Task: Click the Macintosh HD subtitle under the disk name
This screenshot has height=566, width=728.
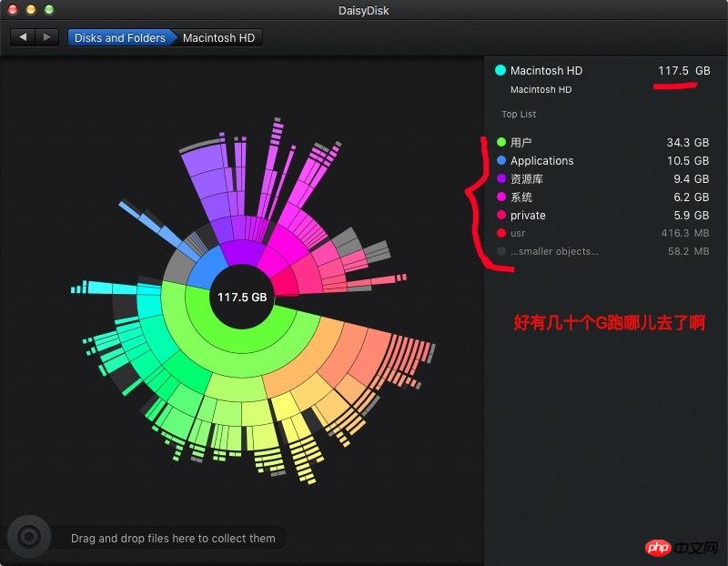Action: click(x=541, y=89)
